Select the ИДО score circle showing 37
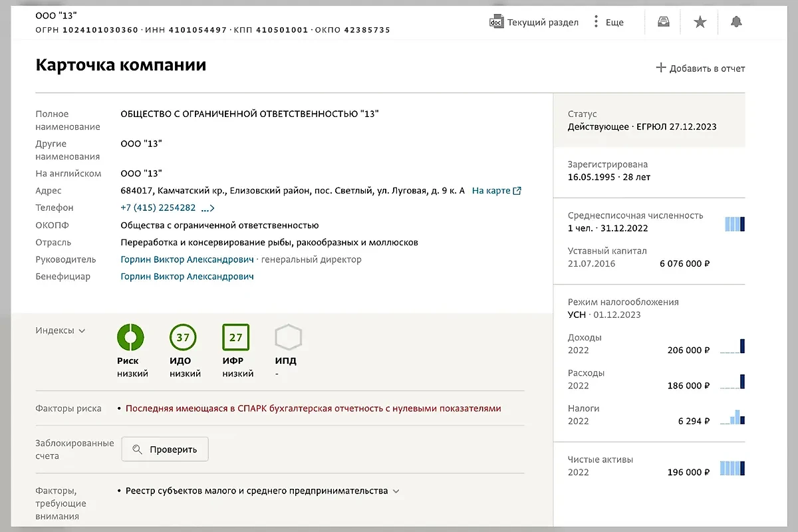Image resolution: width=798 pixels, height=532 pixels. point(183,337)
